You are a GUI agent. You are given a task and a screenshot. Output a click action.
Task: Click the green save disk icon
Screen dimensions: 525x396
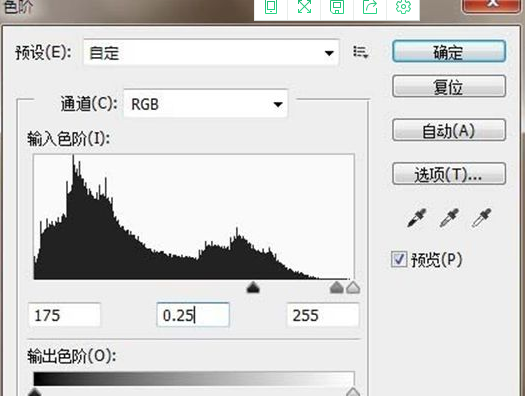337,7
